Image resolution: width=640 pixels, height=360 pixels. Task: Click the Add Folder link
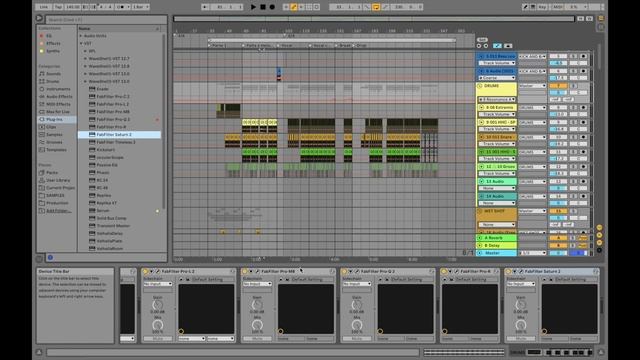(59, 211)
